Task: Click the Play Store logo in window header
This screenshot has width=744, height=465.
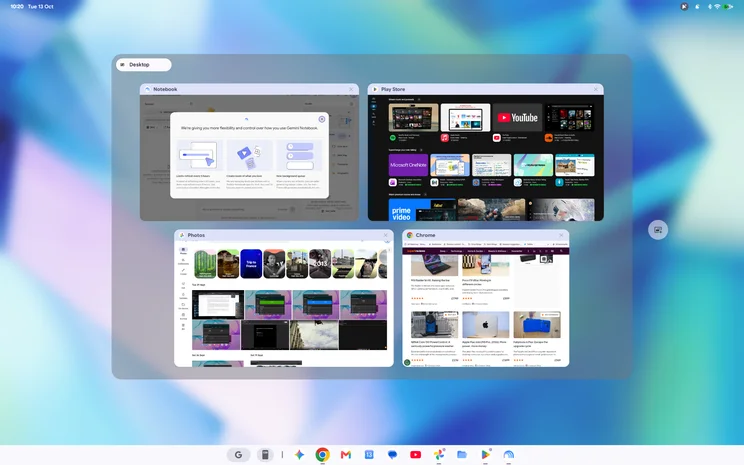Action: [x=375, y=89]
